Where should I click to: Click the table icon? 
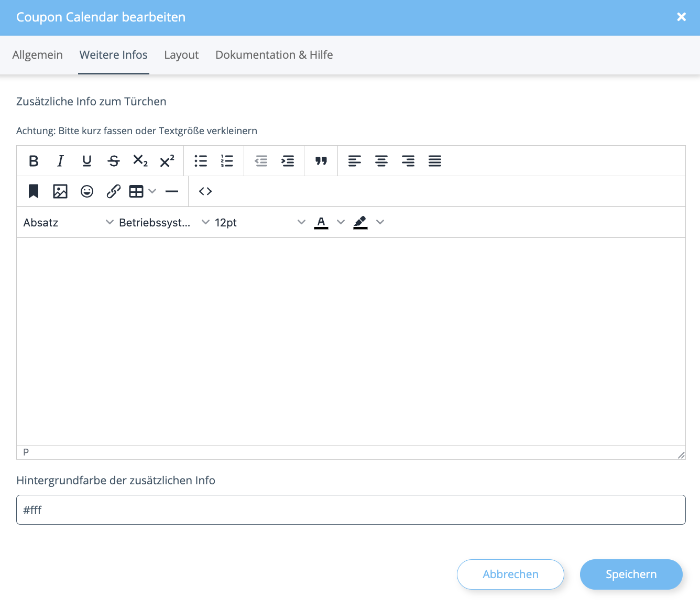[136, 191]
